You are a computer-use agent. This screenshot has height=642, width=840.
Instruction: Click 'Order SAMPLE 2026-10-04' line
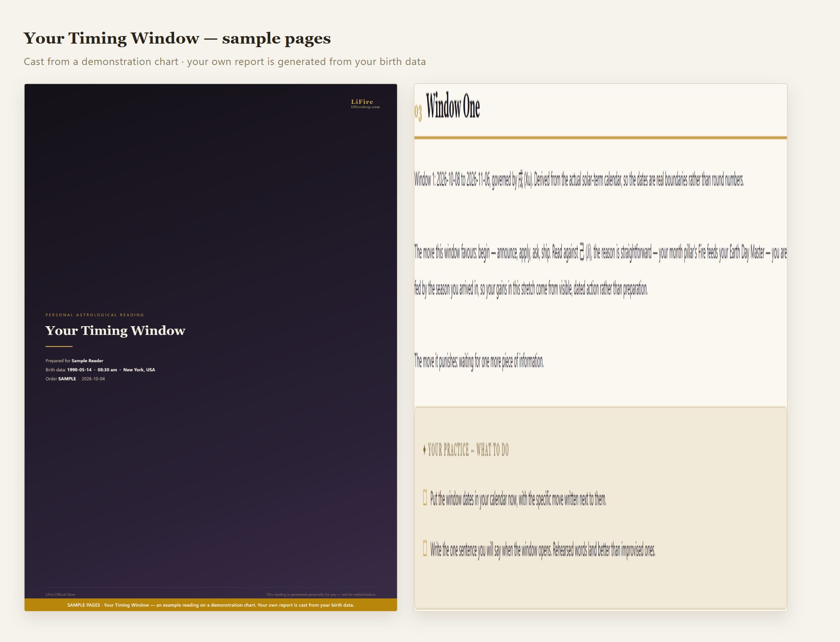point(75,379)
